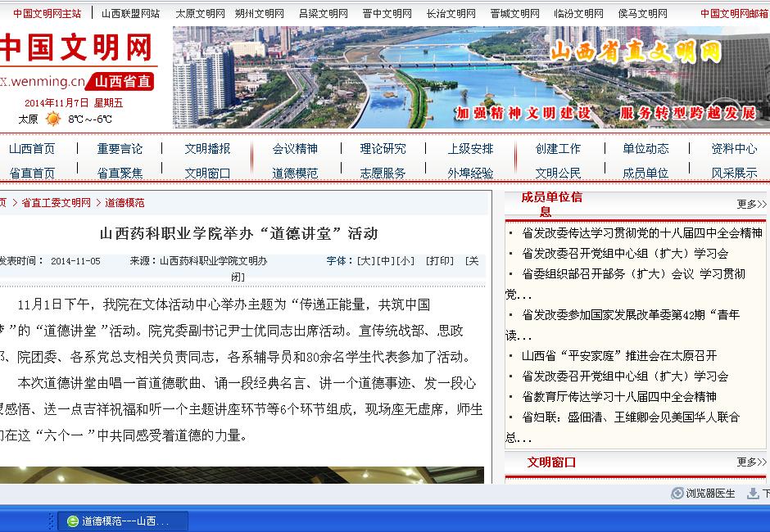
Task: Click the sunny weather icon for 太原
Action: point(53,119)
